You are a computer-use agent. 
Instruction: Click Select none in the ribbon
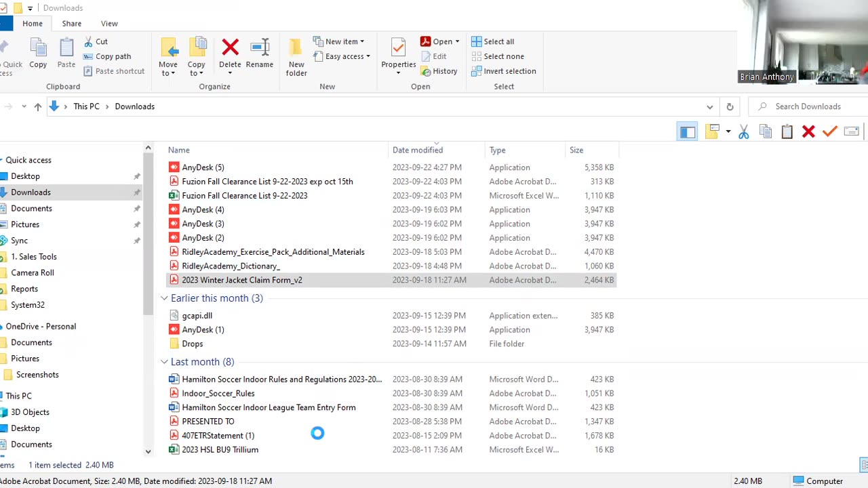click(498, 56)
